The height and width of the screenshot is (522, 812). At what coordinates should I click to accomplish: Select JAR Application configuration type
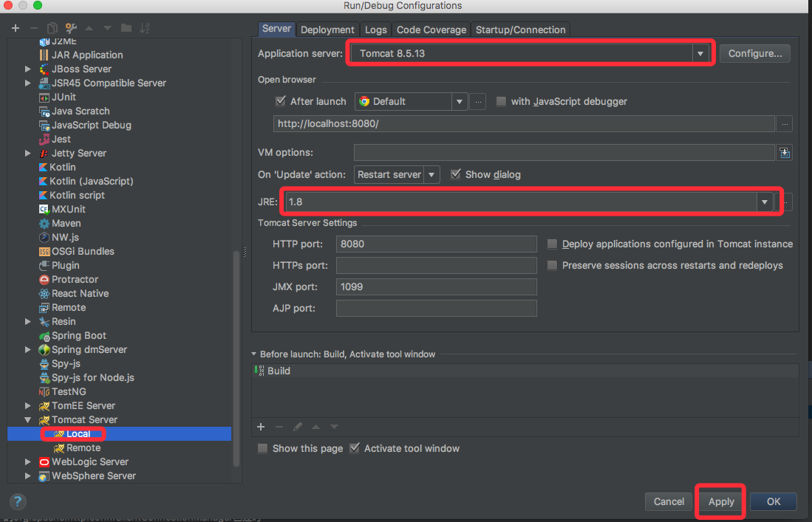(x=87, y=55)
